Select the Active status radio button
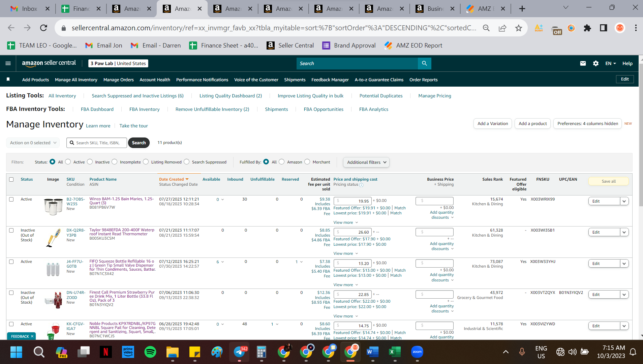 [68, 162]
